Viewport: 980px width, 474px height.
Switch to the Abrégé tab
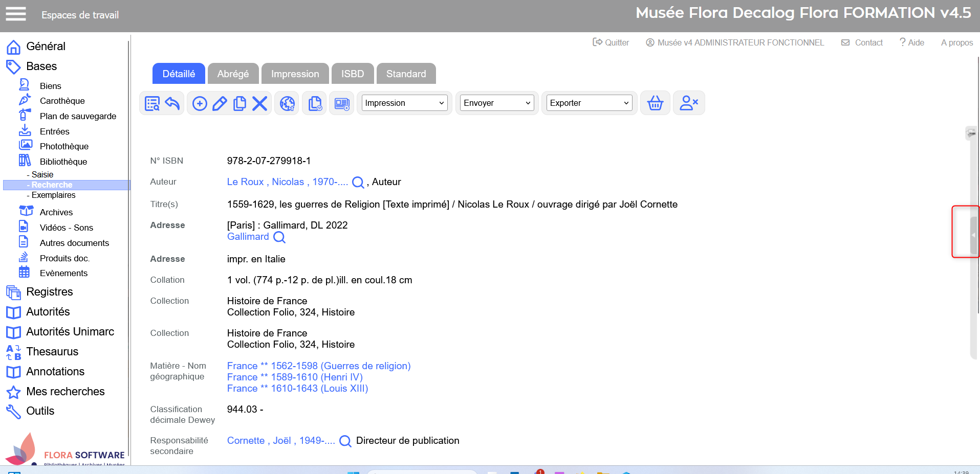click(x=233, y=74)
